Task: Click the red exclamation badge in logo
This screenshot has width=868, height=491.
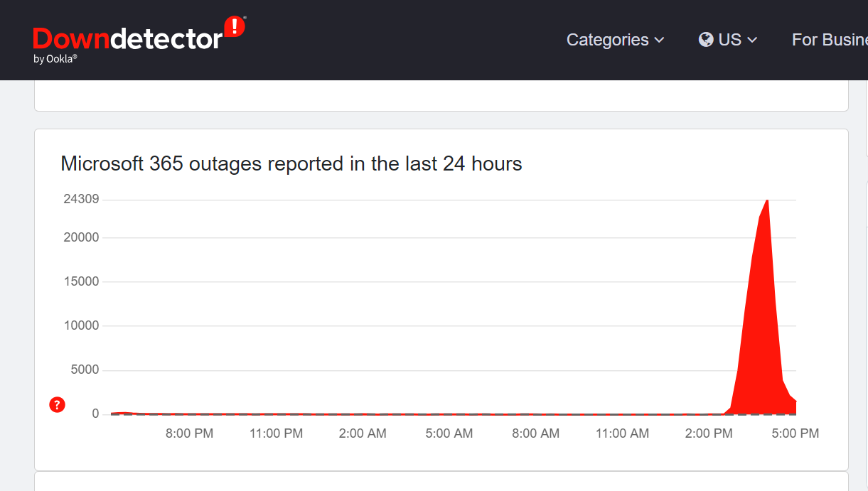Action: point(235,27)
